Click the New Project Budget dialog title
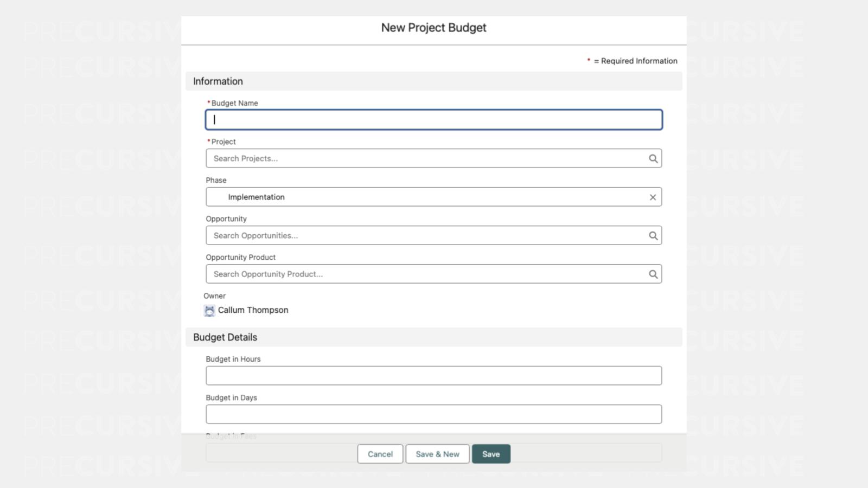 coord(433,28)
